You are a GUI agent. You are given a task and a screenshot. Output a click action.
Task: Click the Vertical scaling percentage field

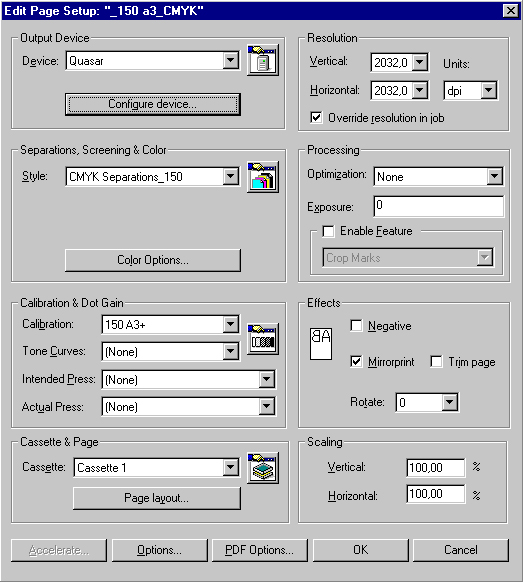click(436, 467)
